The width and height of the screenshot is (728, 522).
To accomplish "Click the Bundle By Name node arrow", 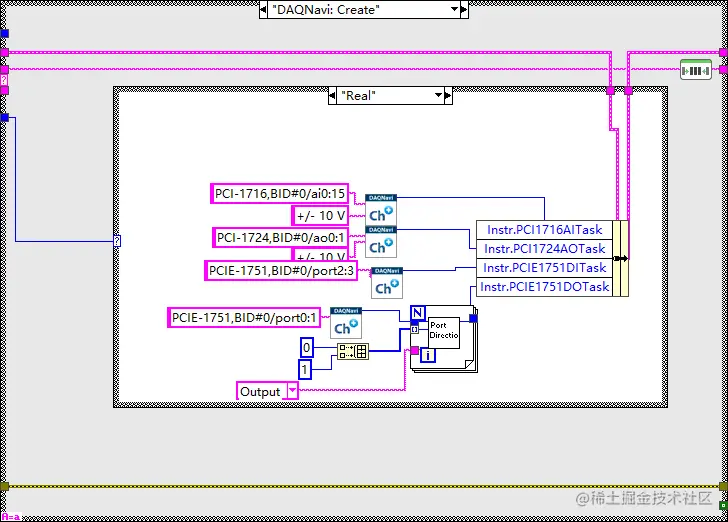I will (620, 258).
